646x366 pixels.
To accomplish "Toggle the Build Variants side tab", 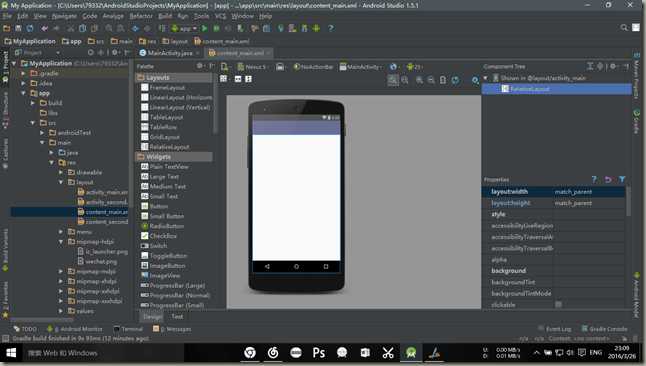I will pyautogui.click(x=5, y=250).
